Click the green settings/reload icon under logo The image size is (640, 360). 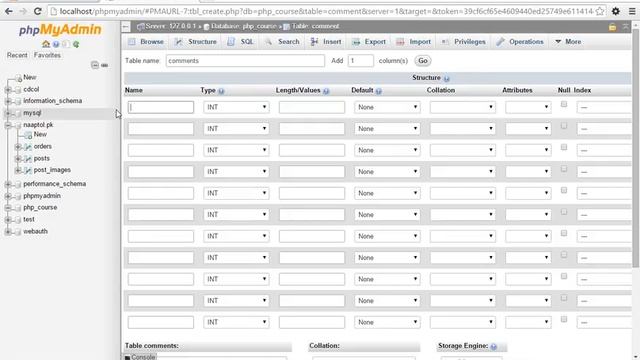[76, 44]
